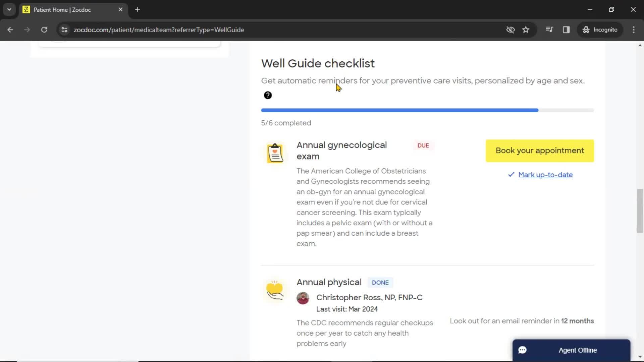
Task: Click the annual physical heart icon
Action: click(275, 291)
